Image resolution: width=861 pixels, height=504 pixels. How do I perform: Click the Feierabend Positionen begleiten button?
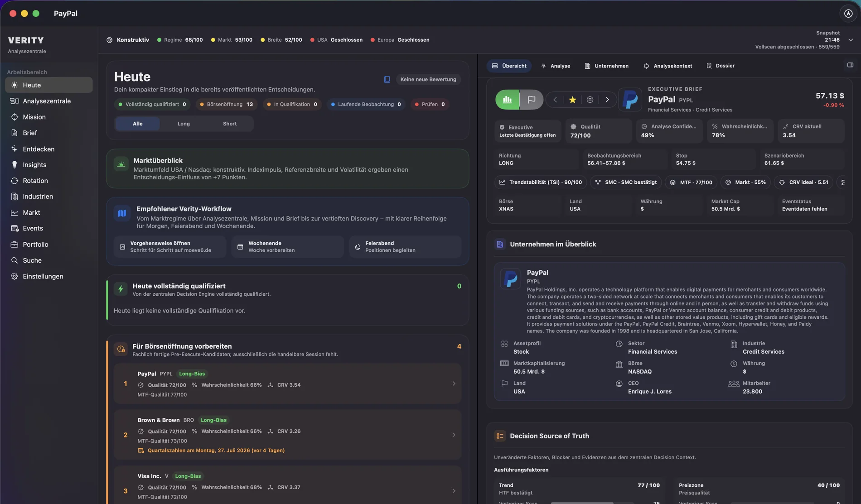tap(405, 247)
